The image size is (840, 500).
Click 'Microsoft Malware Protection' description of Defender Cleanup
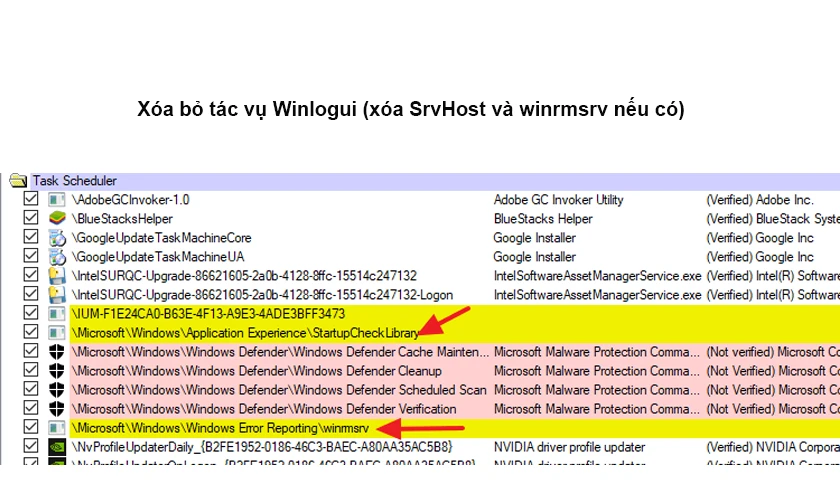click(596, 371)
